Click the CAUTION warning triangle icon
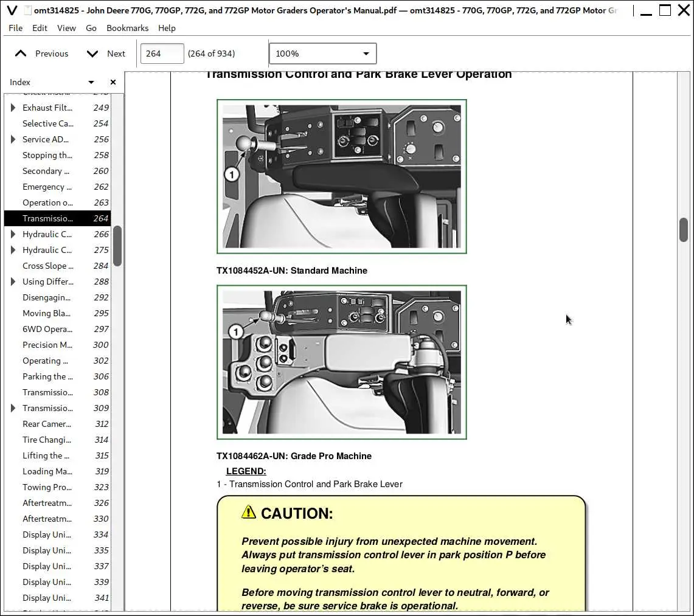Screen dimensions: 694x616 (x=249, y=512)
